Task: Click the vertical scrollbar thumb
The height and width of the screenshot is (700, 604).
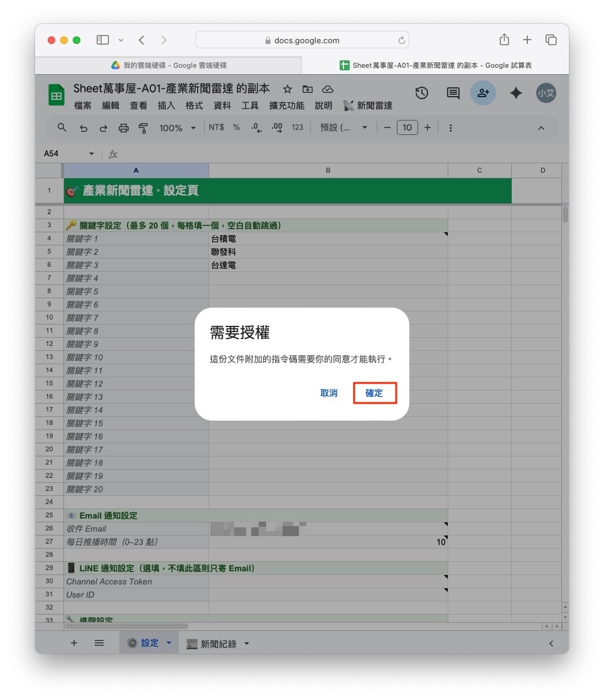Action: pyautogui.click(x=565, y=214)
